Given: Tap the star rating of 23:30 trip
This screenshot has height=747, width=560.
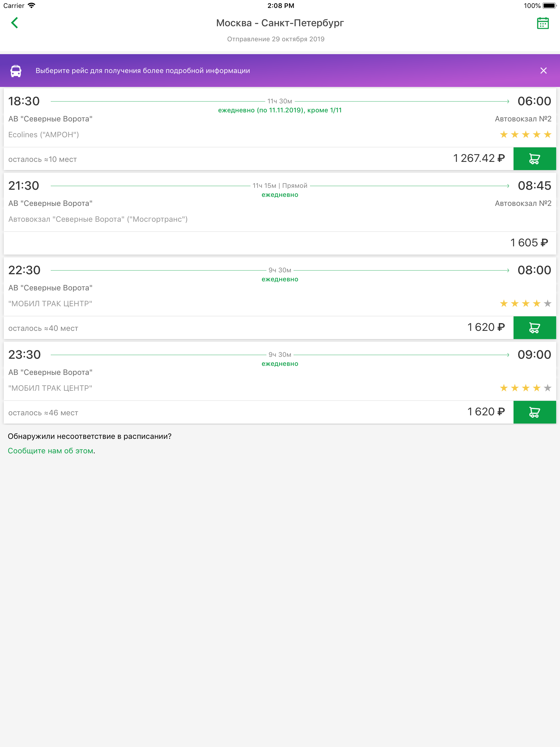Looking at the screenshot, I should click(x=525, y=388).
